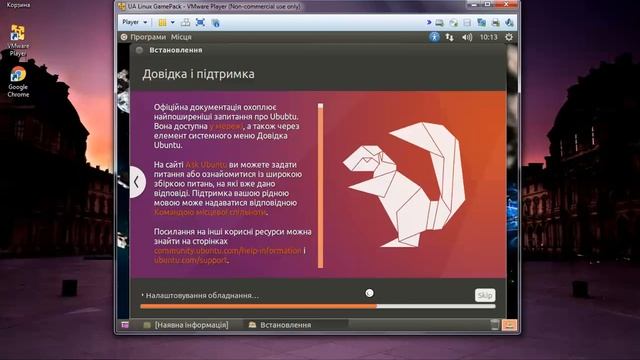Viewport: 640px width, 360px height.
Task: Open the Ask Ubuntu link
Action: pos(206,164)
